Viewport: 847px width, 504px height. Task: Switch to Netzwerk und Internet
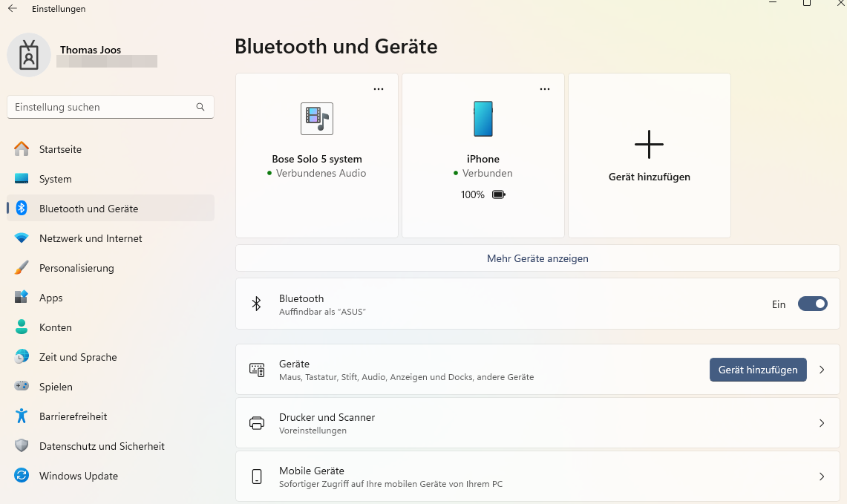(x=91, y=238)
